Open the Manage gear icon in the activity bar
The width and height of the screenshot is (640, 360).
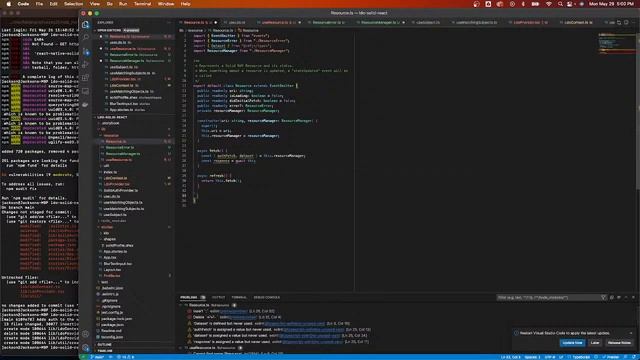click(85, 347)
